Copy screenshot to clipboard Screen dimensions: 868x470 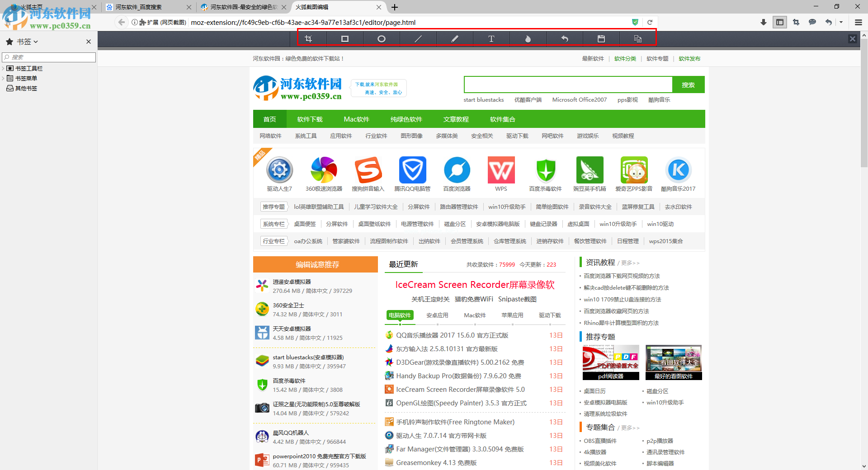pyautogui.click(x=638, y=39)
